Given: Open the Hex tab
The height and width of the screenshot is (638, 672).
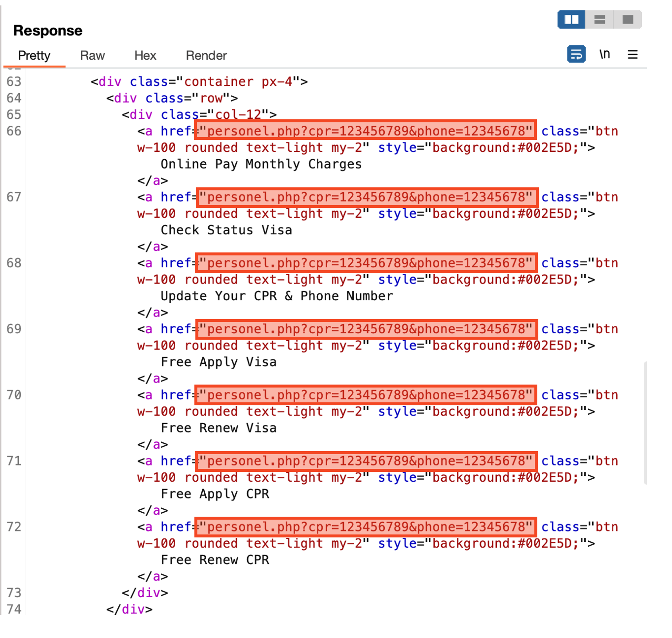Looking at the screenshot, I should (x=145, y=56).
